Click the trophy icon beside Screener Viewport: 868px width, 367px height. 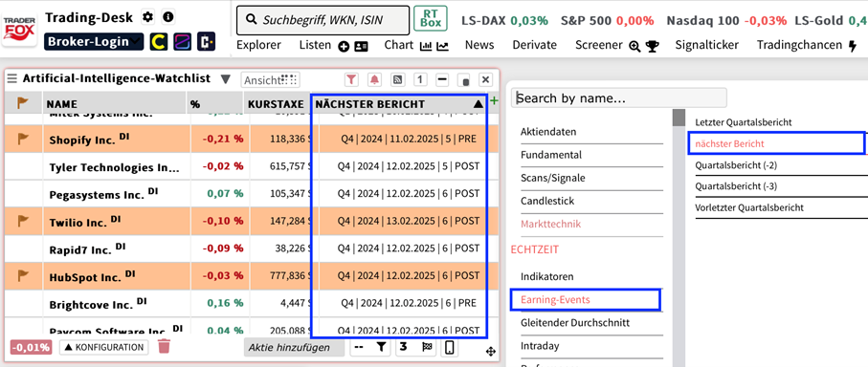(652, 47)
